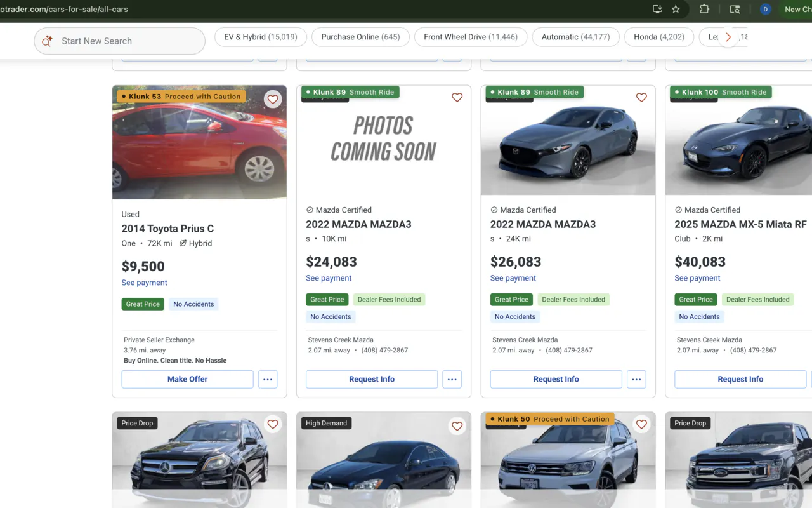Click the certified checkmark icon on MX-5 Miata RF
Screen dimensions: 812x508
(x=678, y=210)
